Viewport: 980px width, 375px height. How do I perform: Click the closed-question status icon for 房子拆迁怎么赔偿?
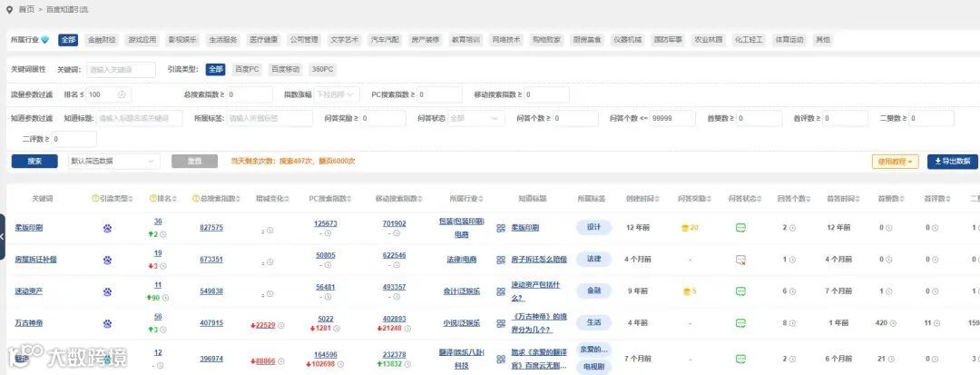tap(740, 260)
